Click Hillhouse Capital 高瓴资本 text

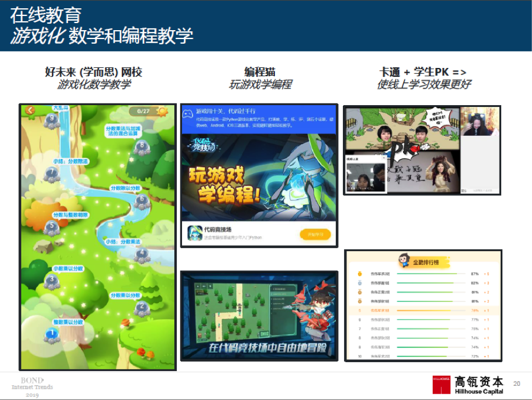point(479,385)
